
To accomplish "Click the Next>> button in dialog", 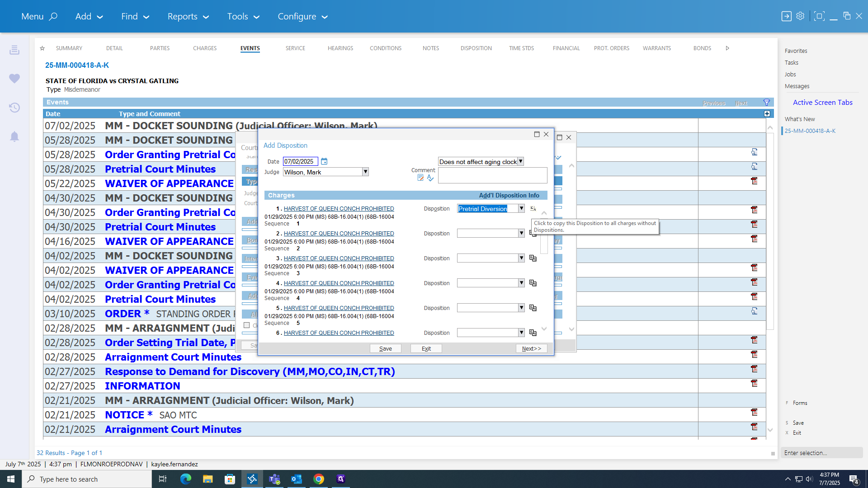I will [x=532, y=348].
